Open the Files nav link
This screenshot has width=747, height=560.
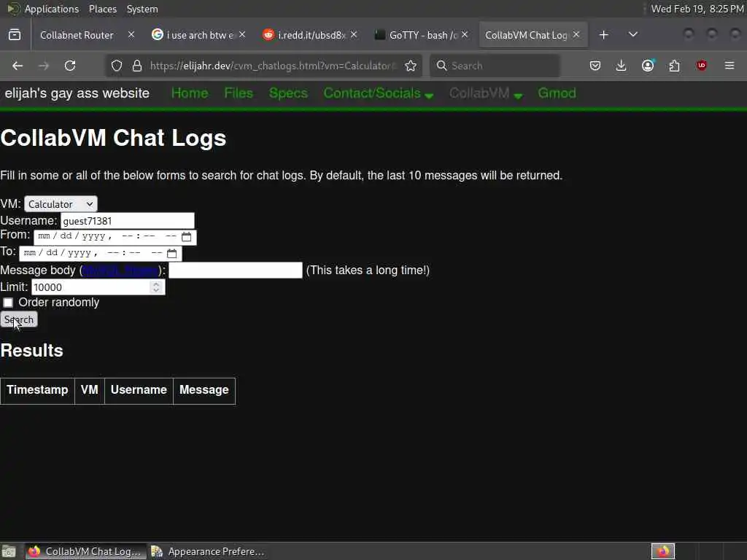[239, 93]
